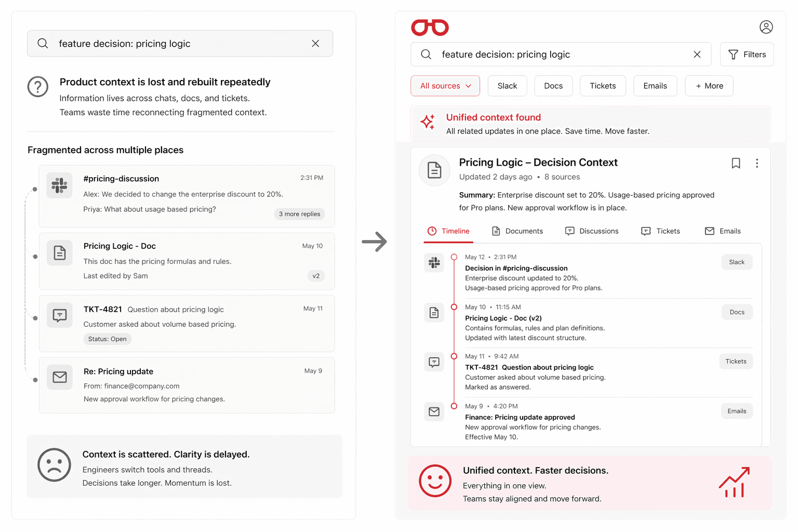The image size is (798, 532).
Task: Click the mail icon in the May 9 timeline entry
Action: click(434, 412)
